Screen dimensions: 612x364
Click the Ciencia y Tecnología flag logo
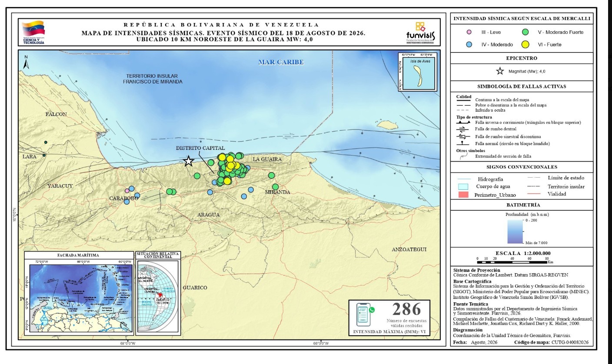33,33
